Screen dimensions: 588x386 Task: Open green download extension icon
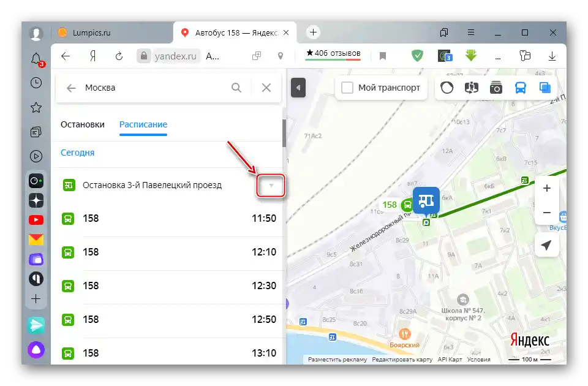tap(471, 56)
